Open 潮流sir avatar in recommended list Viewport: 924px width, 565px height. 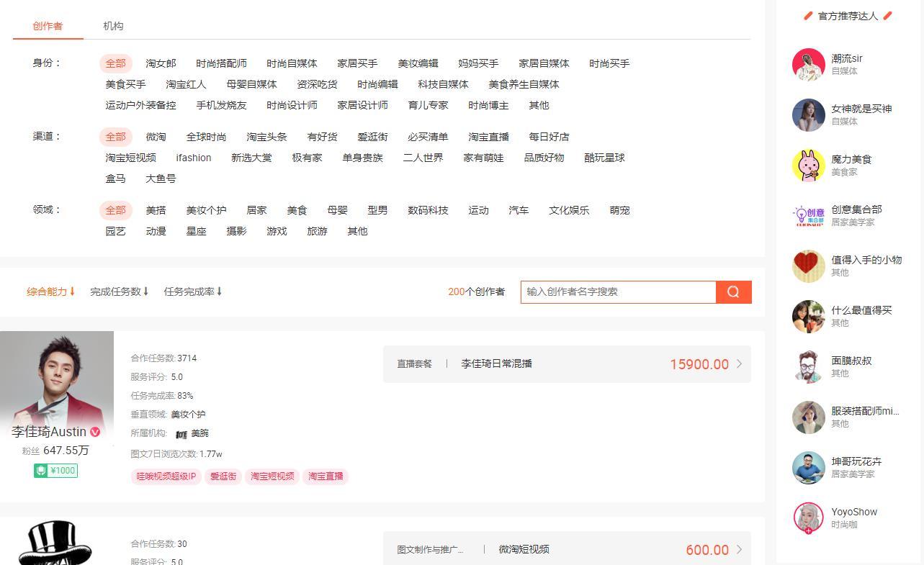pyautogui.click(x=808, y=65)
